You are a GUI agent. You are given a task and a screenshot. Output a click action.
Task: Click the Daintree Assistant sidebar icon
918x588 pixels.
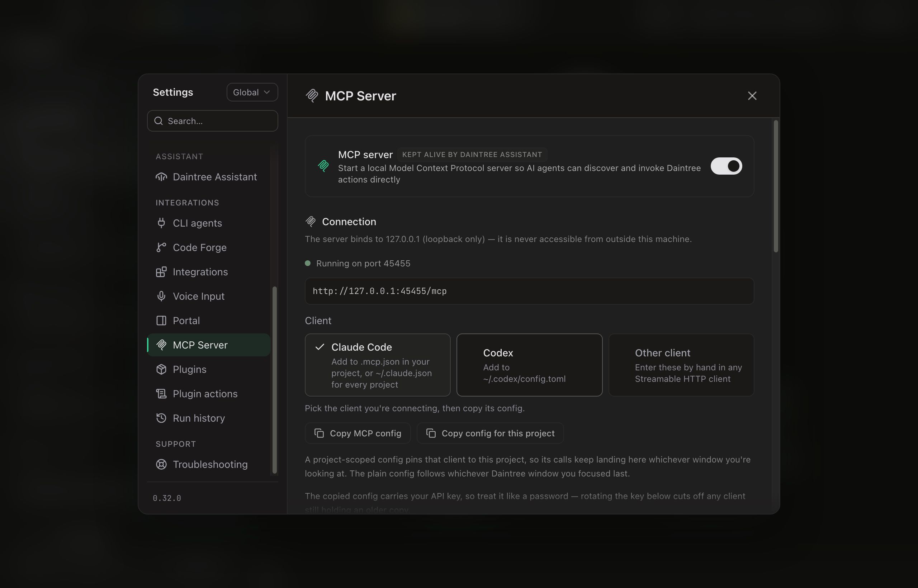pyautogui.click(x=161, y=177)
